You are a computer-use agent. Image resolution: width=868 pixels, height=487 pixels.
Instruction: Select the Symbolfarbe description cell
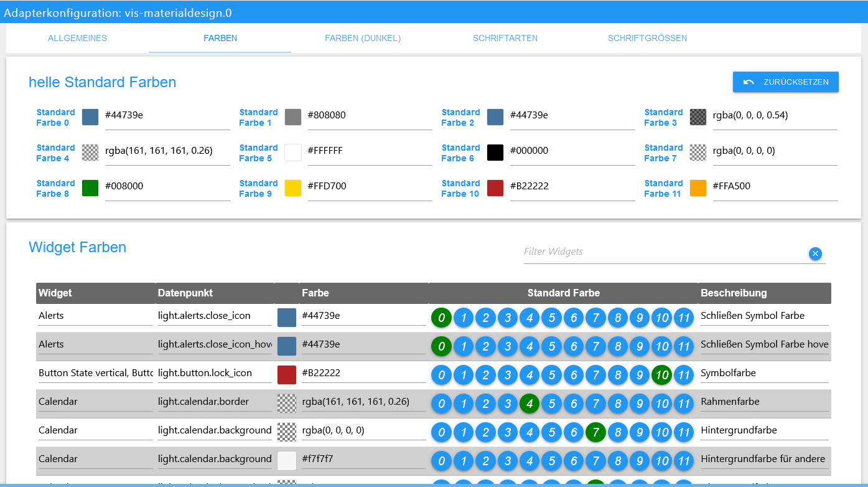click(765, 374)
